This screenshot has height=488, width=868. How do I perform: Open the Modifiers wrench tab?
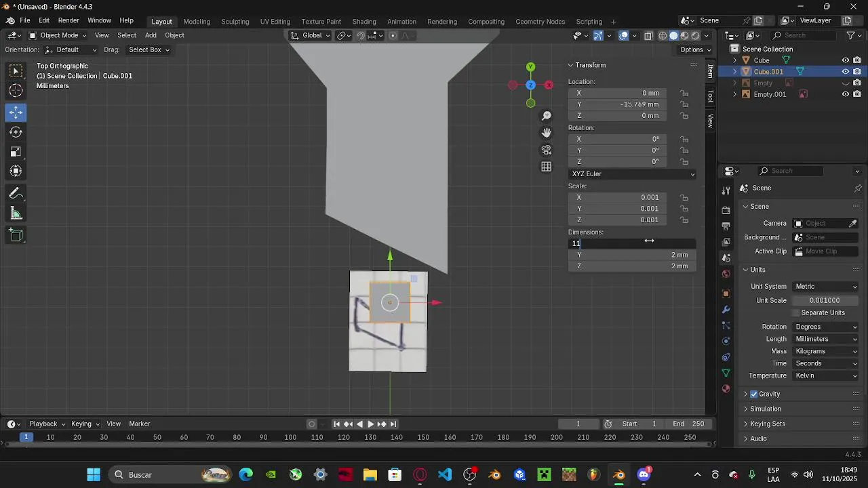click(x=726, y=310)
